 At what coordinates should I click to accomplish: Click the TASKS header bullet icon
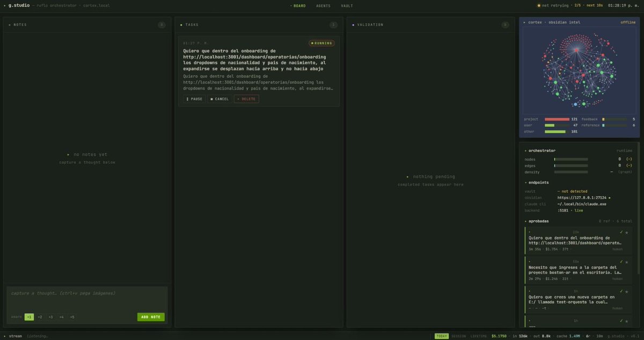[x=181, y=25]
